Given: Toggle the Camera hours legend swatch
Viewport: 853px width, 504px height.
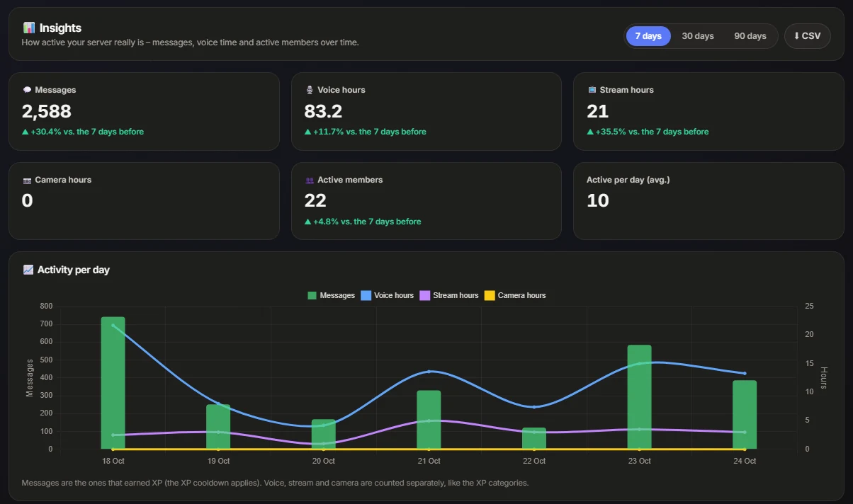Looking at the screenshot, I should (490, 295).
